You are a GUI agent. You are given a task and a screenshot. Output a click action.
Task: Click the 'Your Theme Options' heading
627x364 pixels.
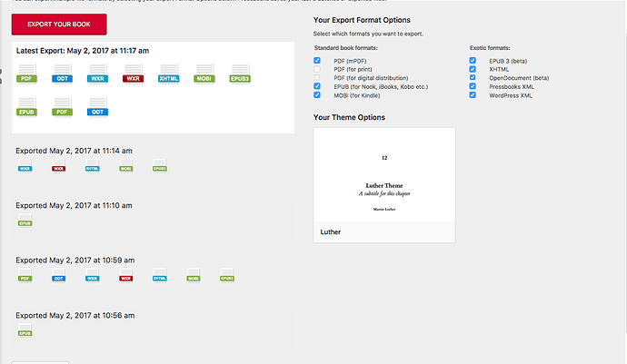tap(349, 117)
